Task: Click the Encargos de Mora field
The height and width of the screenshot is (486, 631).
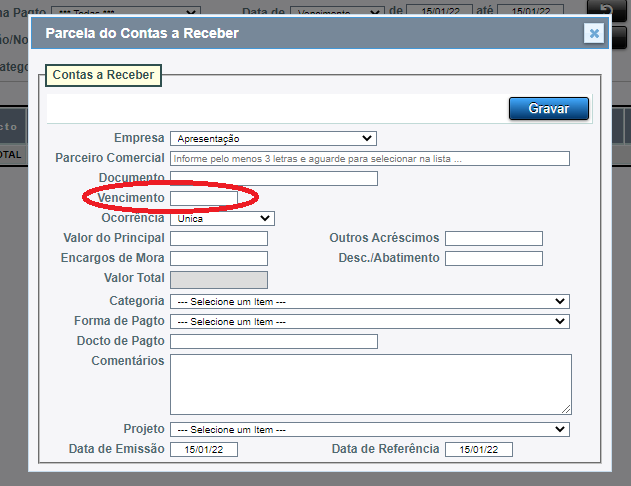Action: pyautogui.click(x=219, y=259)
